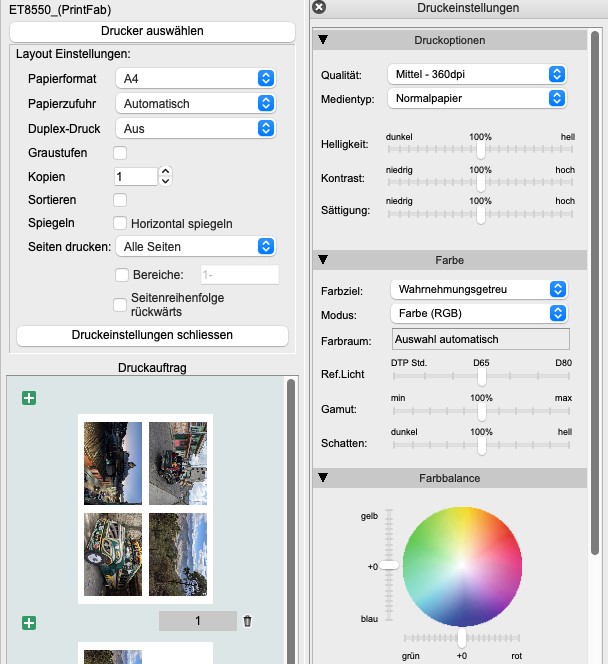Screen dimensions: 608x664
Task: Toggle the Sortieren checkbox
Action: point(120,200)
